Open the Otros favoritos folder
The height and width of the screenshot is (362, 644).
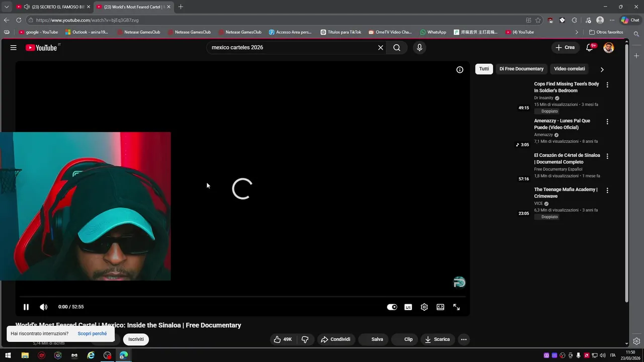click(x=606, y=32)
